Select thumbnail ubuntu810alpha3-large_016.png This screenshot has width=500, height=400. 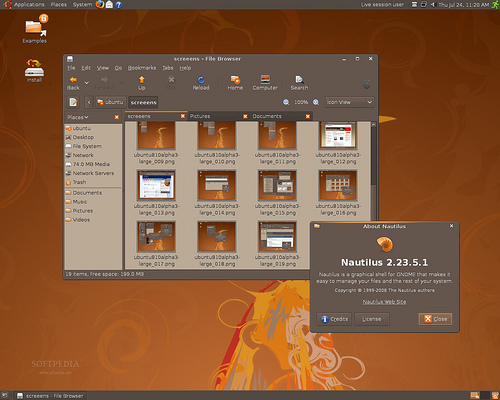point(338,185)
